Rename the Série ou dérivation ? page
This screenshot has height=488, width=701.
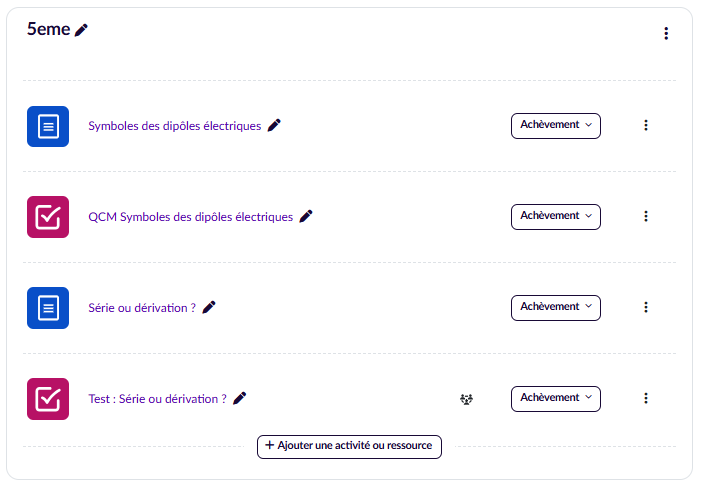[x=209, y=307]
